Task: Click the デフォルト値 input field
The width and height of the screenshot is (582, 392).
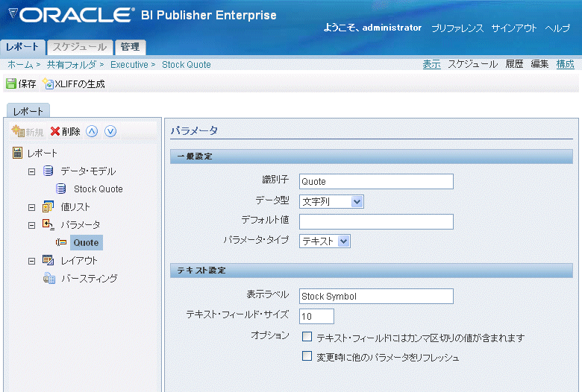Action: [376, 221]
